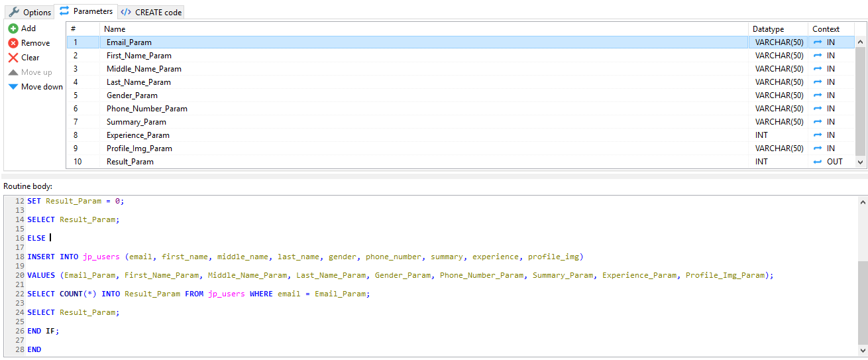The image size is (868, 360).
Task: Select the Gender_Param parameter
Action: click(132, 95)
